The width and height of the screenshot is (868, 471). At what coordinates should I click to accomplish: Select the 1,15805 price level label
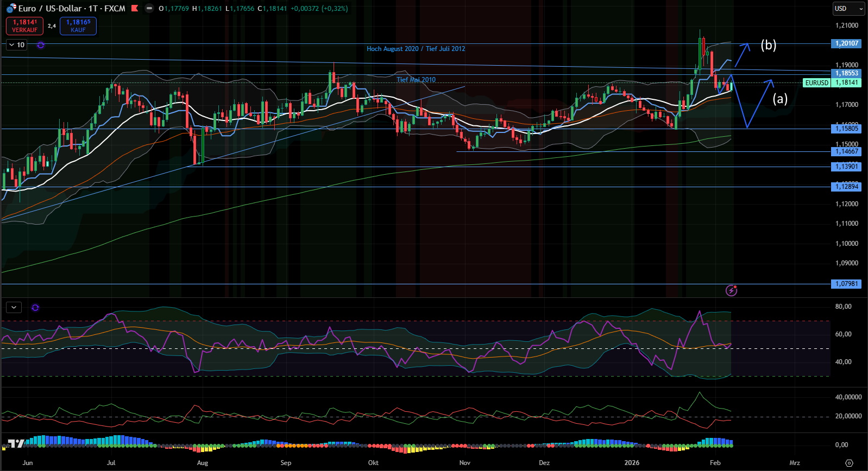(x=846, y=129)
